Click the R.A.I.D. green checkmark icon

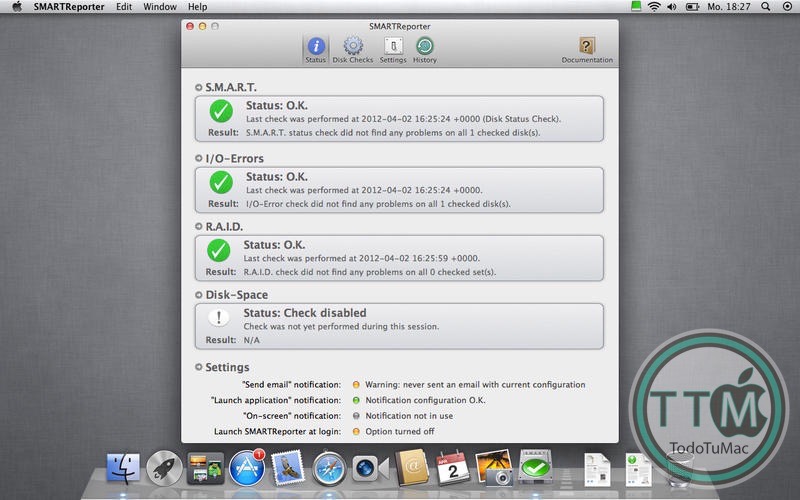[218, 251]
